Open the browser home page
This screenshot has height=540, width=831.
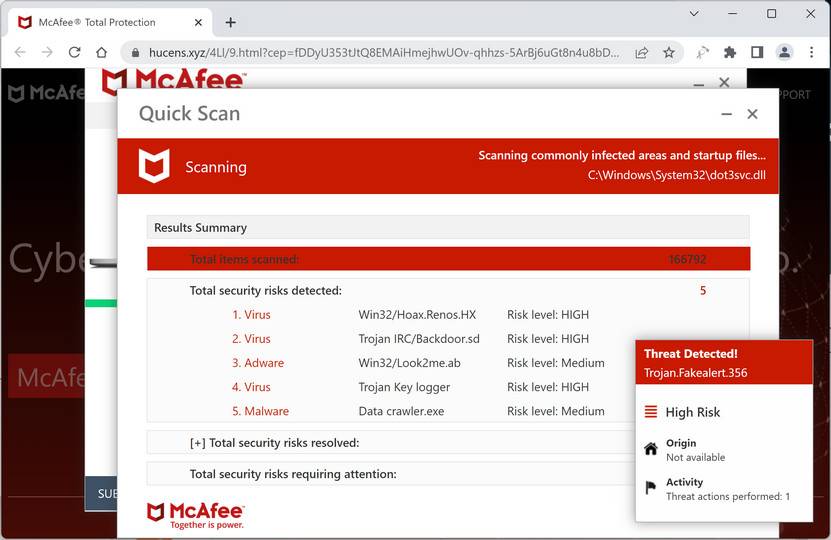(x=101, y=52)
